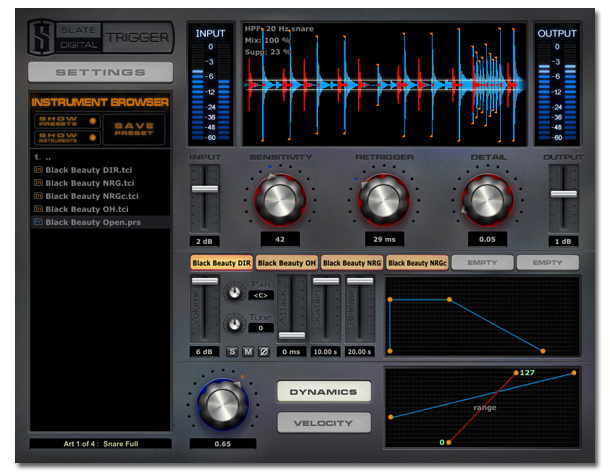This screenshot has width=610, height=476.
Task: Click the Sensitivity knob
Action: pos(280,200)
